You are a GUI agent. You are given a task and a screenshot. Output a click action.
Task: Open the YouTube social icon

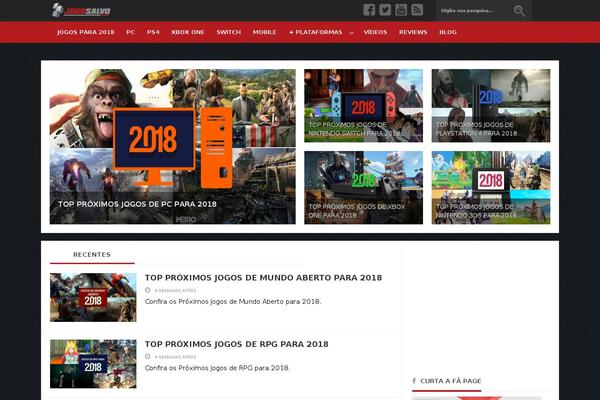401,10
